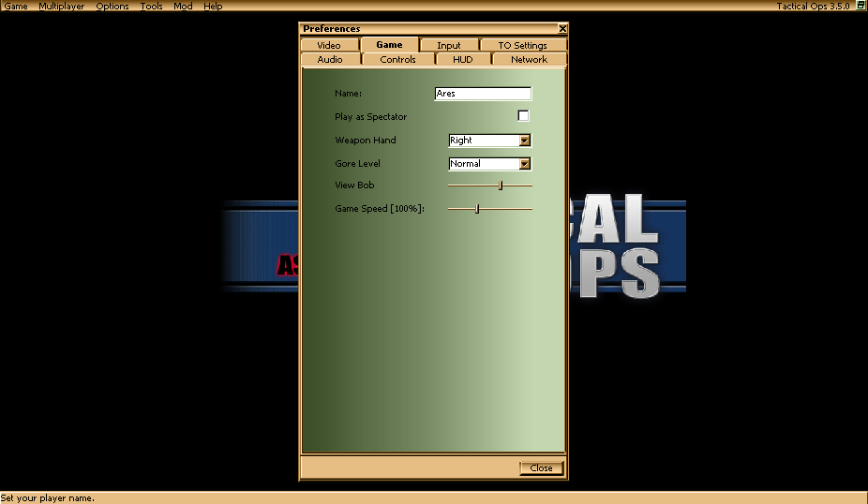Click the View Bob slider handle
This screenshot has width=868, height=504.
coord(501,185)
